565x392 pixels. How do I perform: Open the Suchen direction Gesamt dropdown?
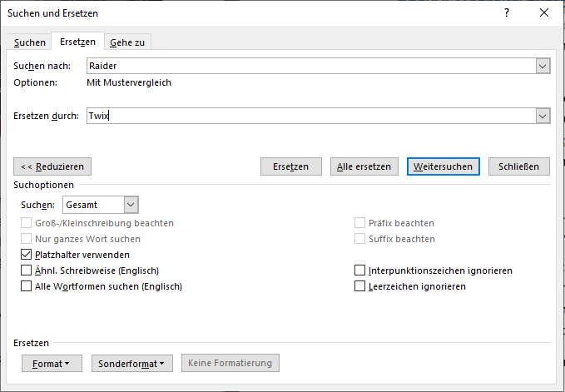pyautogui.click(x=131, y=205)
